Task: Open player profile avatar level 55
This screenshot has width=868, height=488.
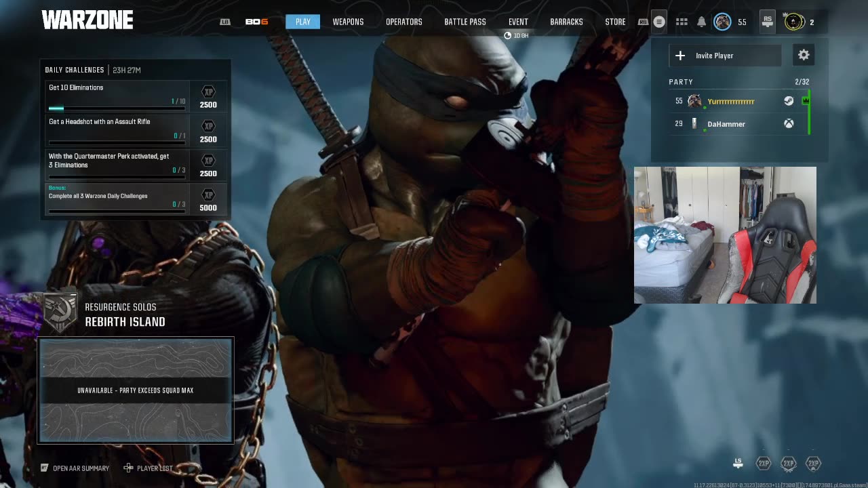Action: coord(723,22)
